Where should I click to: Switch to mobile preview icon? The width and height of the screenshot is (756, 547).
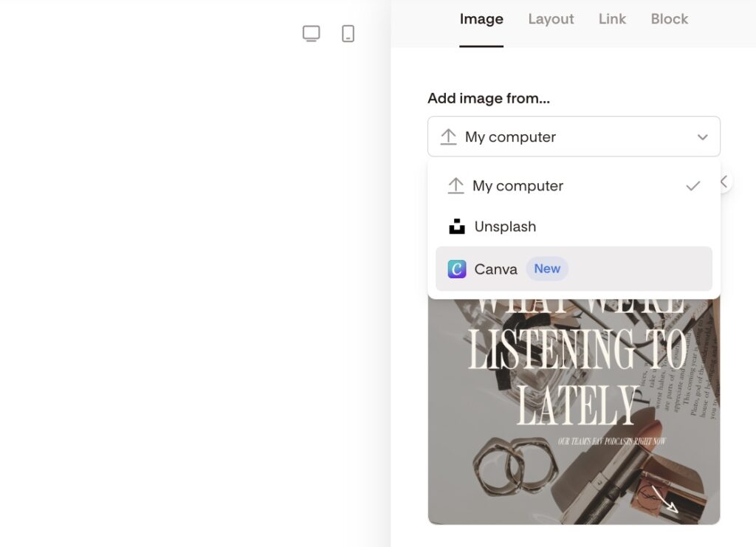pos(348,34)
